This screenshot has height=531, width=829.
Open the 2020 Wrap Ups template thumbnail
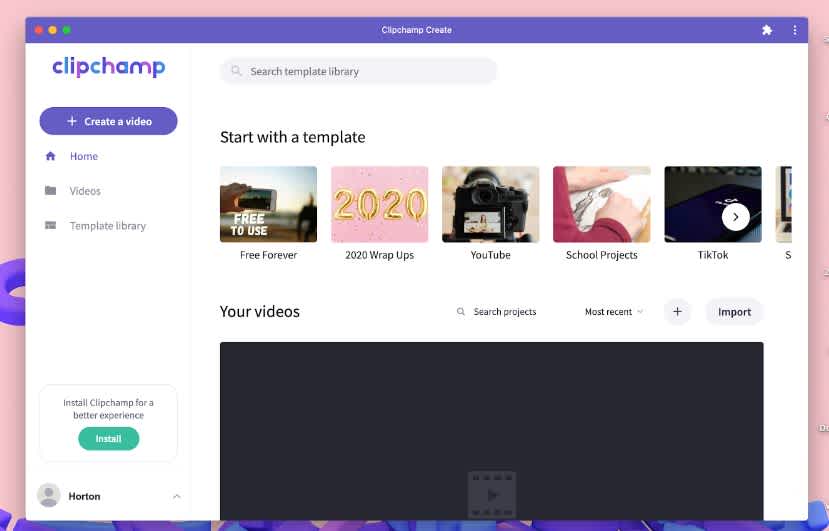[x=380, y=204]
